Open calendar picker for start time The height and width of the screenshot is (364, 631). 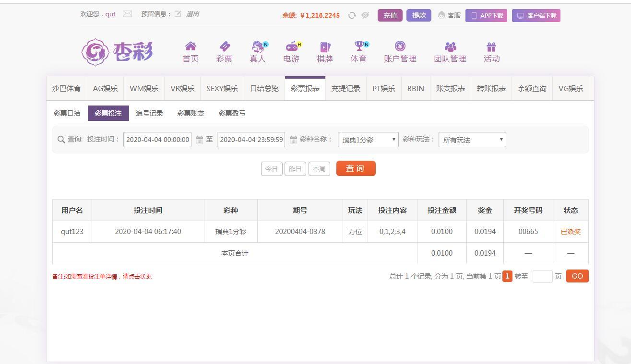click(x=199, y=140)
